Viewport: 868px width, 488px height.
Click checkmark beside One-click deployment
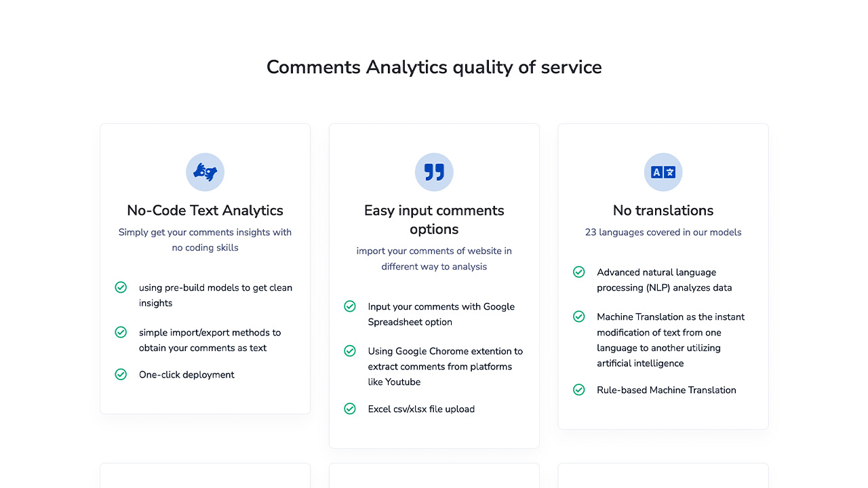[x=121, y=374]
